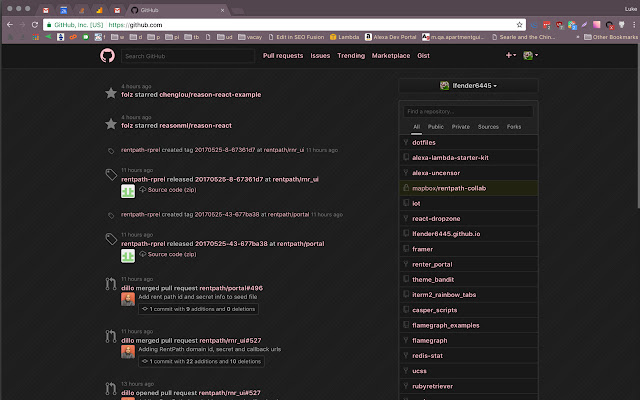This screenshot has height=400, width=640.
Task: Open flamegraph_examples repository
Action: click(x=446, y=325)
